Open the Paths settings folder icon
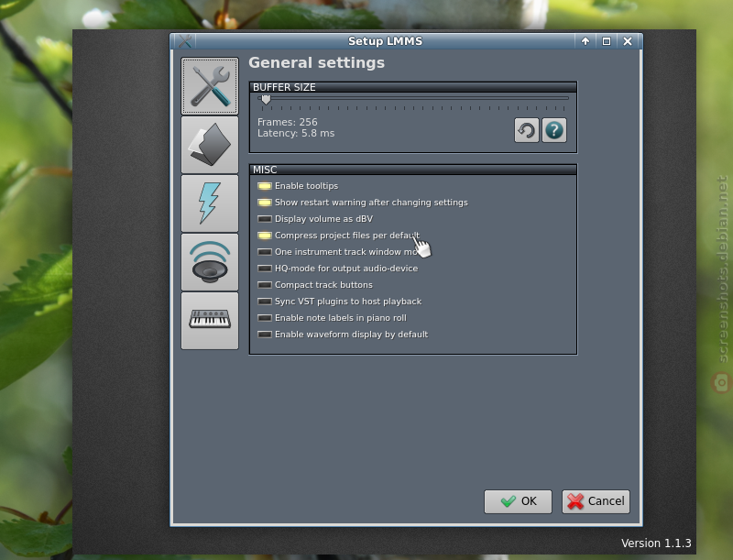The height and width of the screenshot is (560, 733). pyautogui.click(x=210, y=145)
